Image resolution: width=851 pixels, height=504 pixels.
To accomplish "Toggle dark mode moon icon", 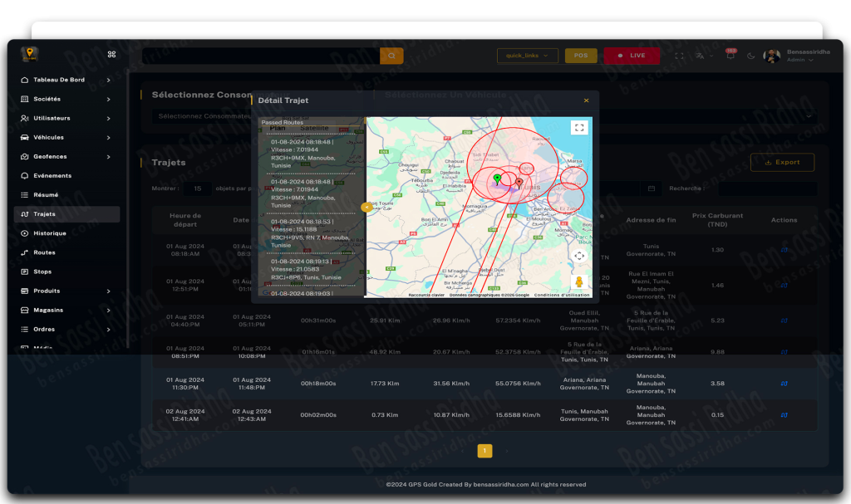I will (751, 56).
